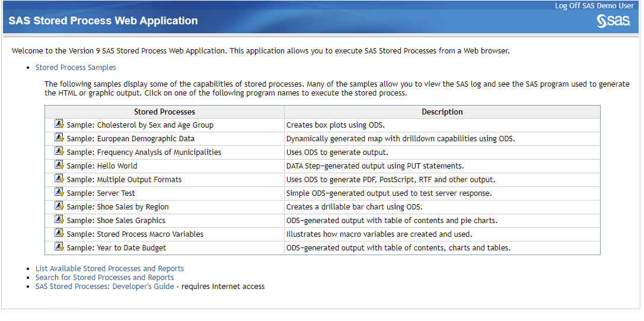Click the icon beside Shoe Sales by Region

59,206
